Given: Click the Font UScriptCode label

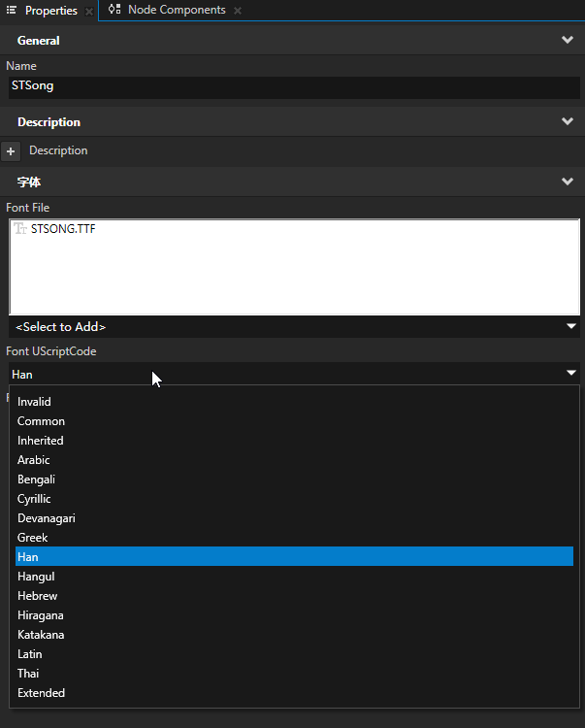Looking at the screenshot, I should (51, 351).
